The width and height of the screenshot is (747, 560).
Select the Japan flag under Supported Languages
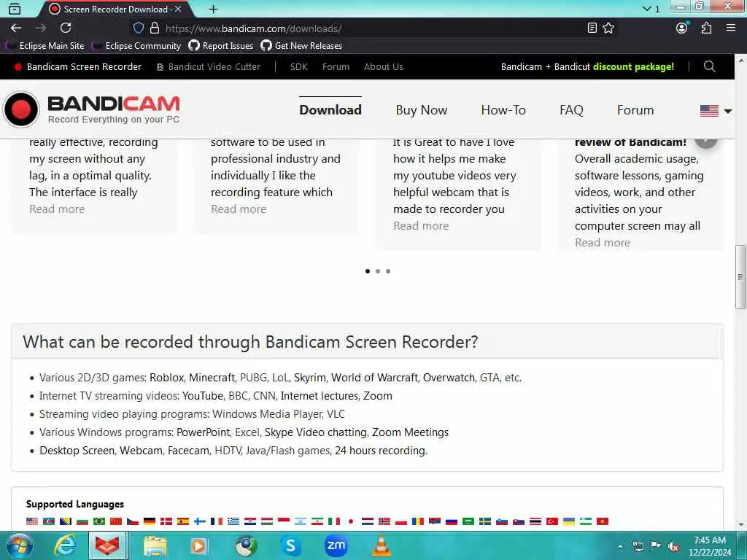click(x=351, y=521)
